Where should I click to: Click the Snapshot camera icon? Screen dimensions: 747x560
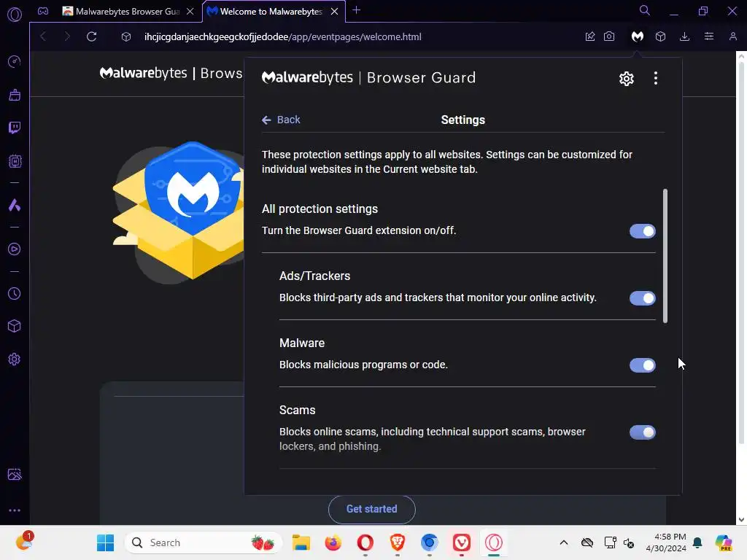tap(609, 36)
